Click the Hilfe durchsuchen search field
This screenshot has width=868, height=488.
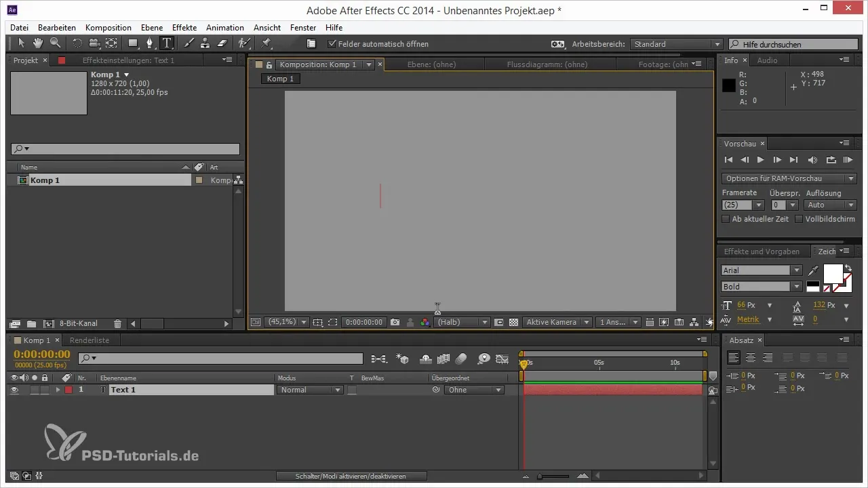tap(793, 44)
